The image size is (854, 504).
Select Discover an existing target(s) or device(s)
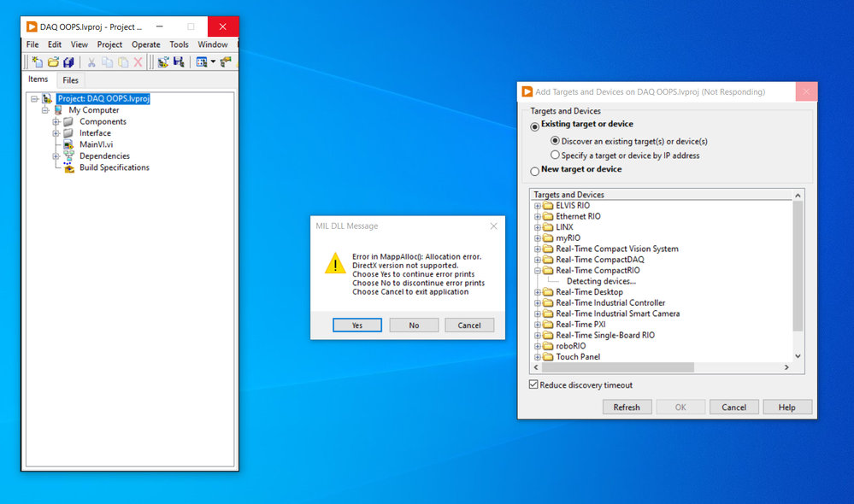pyautogui.click(x=555, y=140)
